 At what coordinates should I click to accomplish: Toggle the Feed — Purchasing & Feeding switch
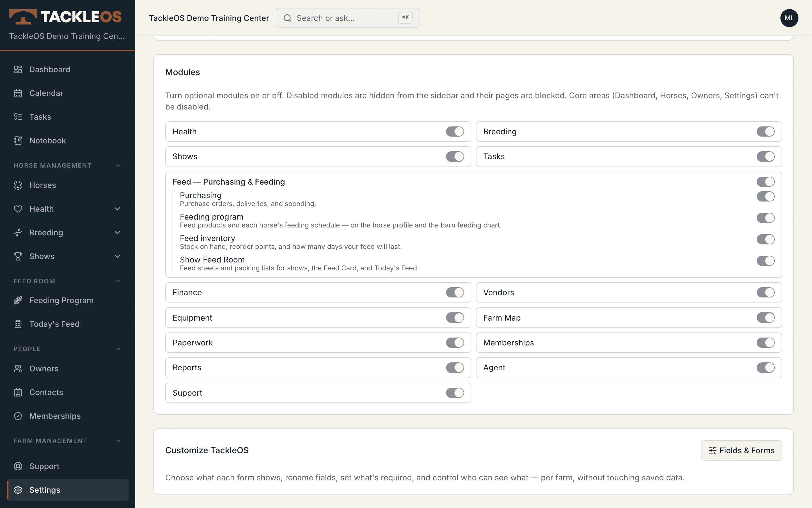tap(766, 182)
